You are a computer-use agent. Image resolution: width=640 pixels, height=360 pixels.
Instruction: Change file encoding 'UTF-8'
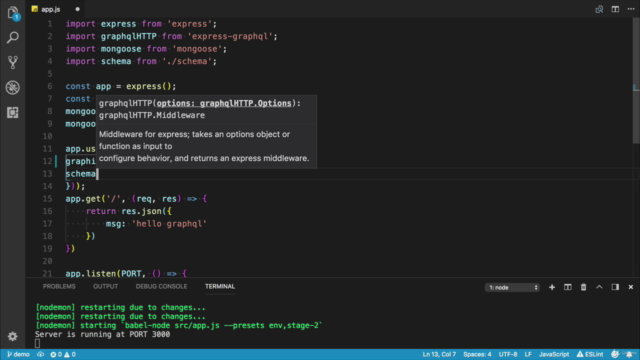point(508,354)
